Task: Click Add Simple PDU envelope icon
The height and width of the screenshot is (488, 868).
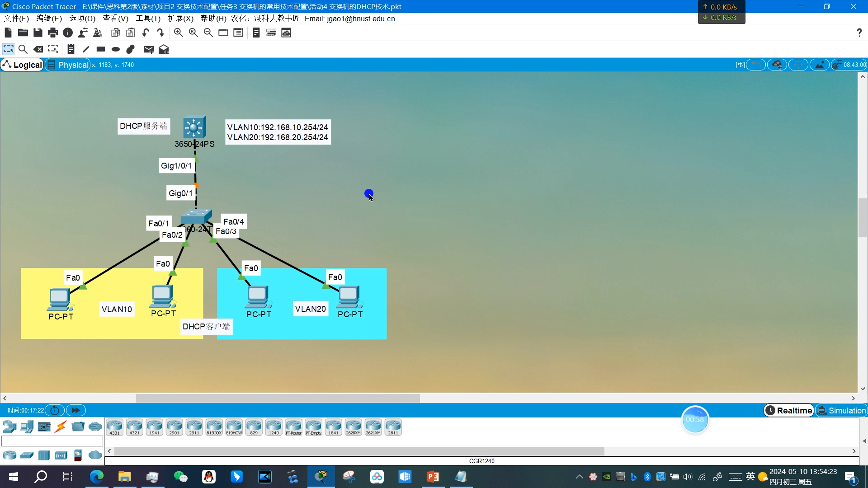Action: click(148, 49)
